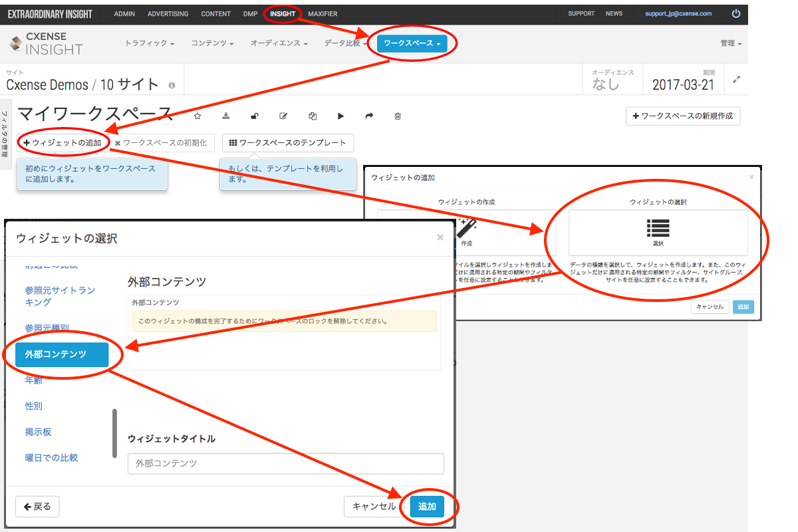Click the copy workspace icon
The image size is (798, 532).
click(313, 116)
